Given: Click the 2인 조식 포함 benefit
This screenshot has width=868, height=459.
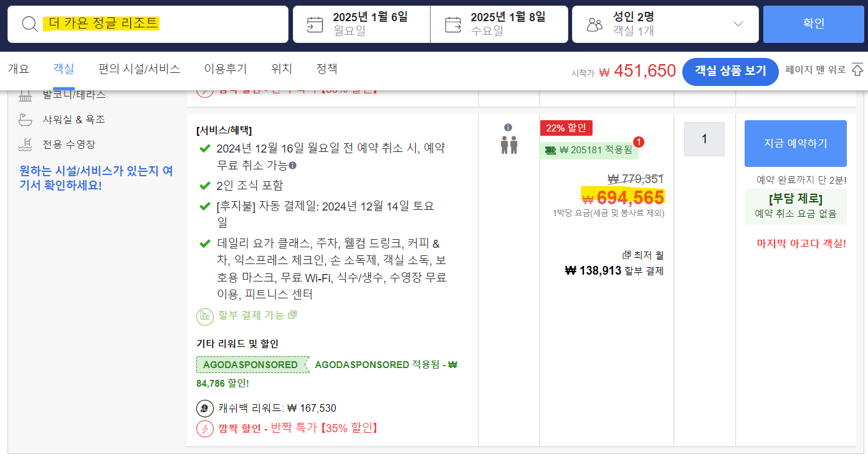Looking at the screenshot, I should (x=250, y=186).
